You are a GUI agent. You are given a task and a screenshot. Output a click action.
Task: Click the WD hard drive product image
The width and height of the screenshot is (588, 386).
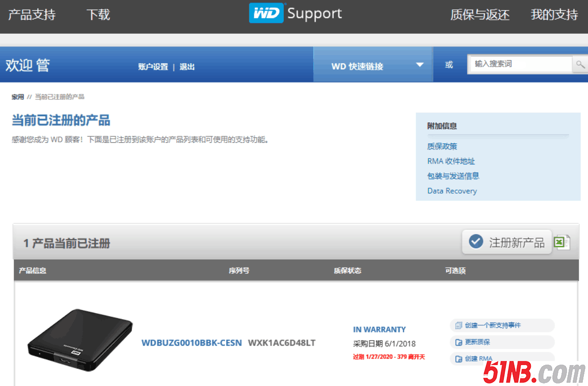80,339
